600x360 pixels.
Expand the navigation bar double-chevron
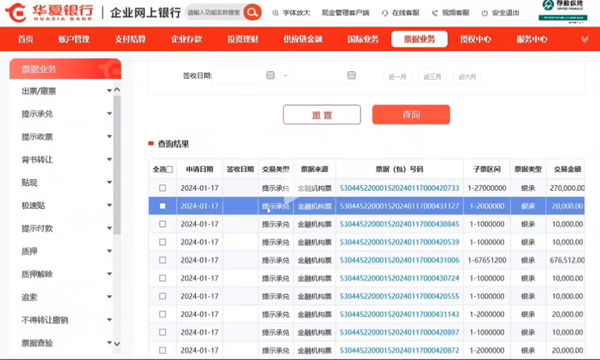pos(585,39)
